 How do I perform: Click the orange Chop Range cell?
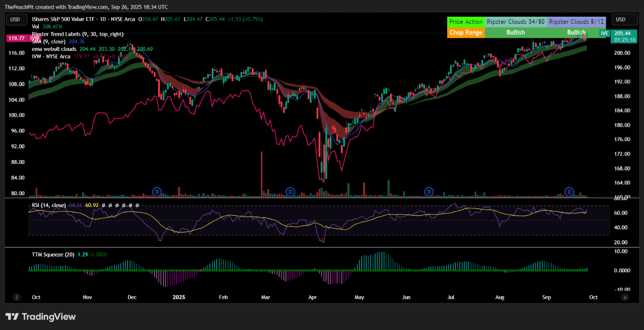pos(466,32)
